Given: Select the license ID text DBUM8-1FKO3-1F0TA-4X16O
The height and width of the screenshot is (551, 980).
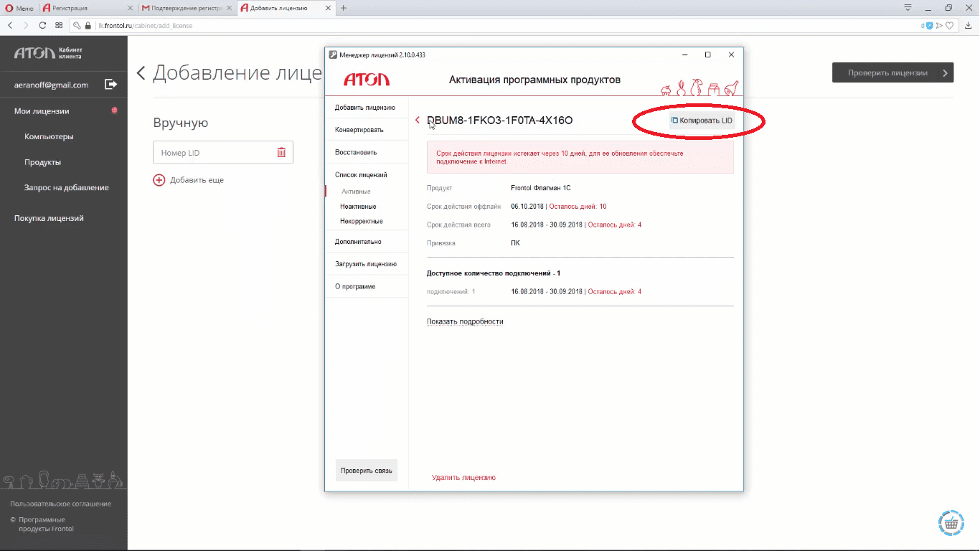Looking at the screenshot, I should point(500,121).
